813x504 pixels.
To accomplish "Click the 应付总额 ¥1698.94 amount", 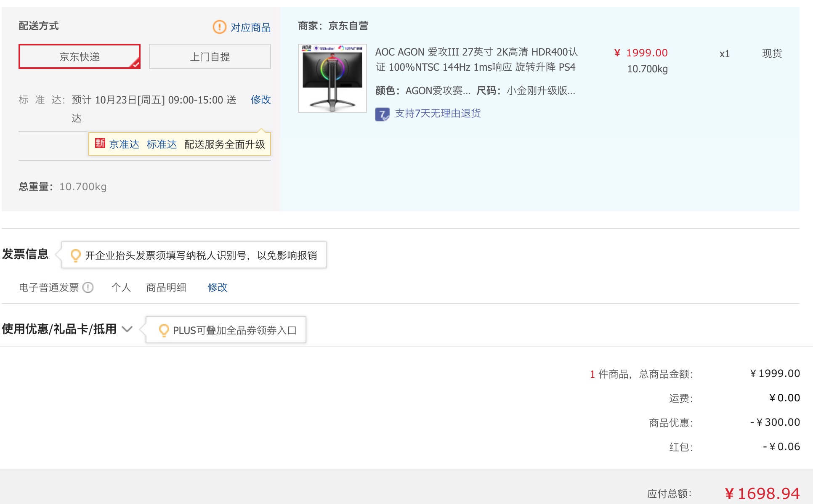I will (x=762, y=493).
